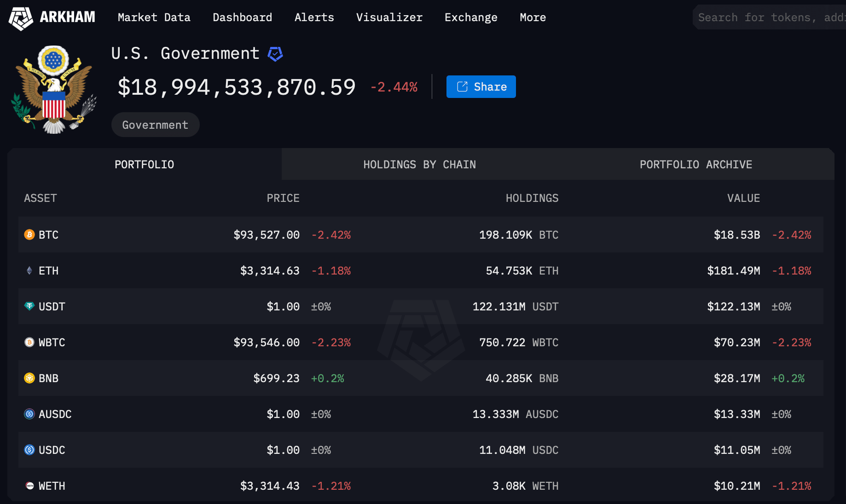Open the USDT asset name
Image resolution: width=846 pixels, height=504 pixels.
click(52, 306)
